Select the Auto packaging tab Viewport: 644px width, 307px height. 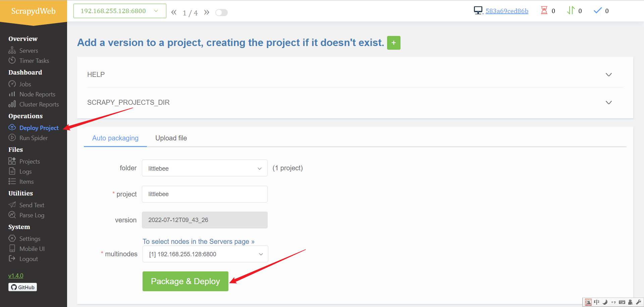pos(115,138)
